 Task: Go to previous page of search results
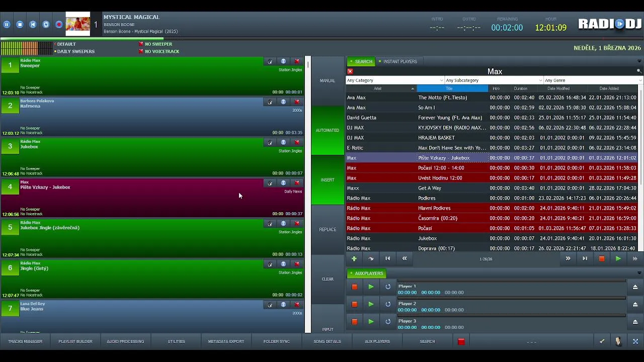[405, 258]
